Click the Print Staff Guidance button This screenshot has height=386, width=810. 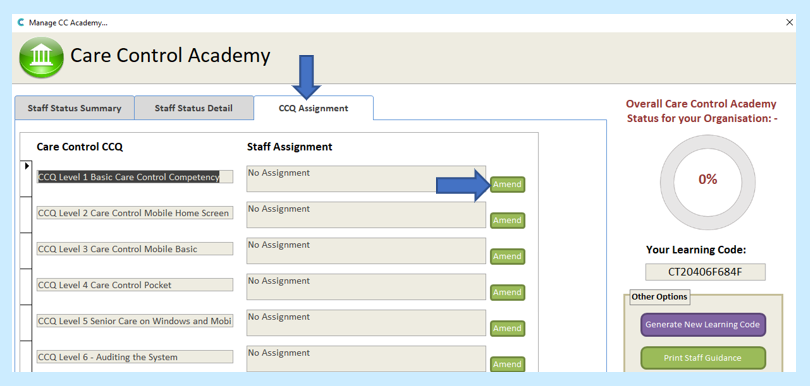[703, 358]
